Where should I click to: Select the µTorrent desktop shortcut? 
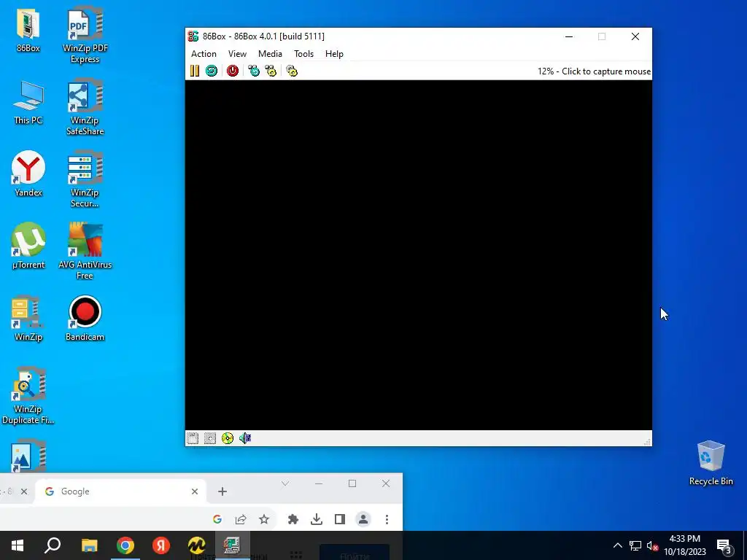28,246
